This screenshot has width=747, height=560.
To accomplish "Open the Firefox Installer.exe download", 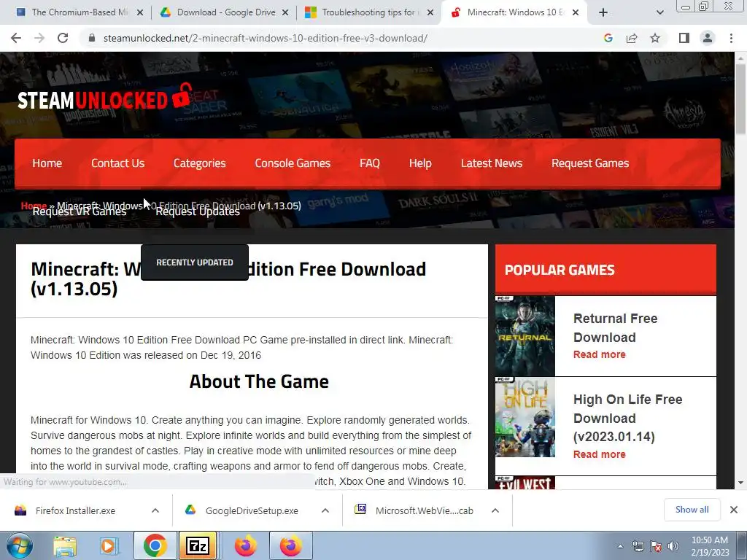I will (x=75, y=510).
